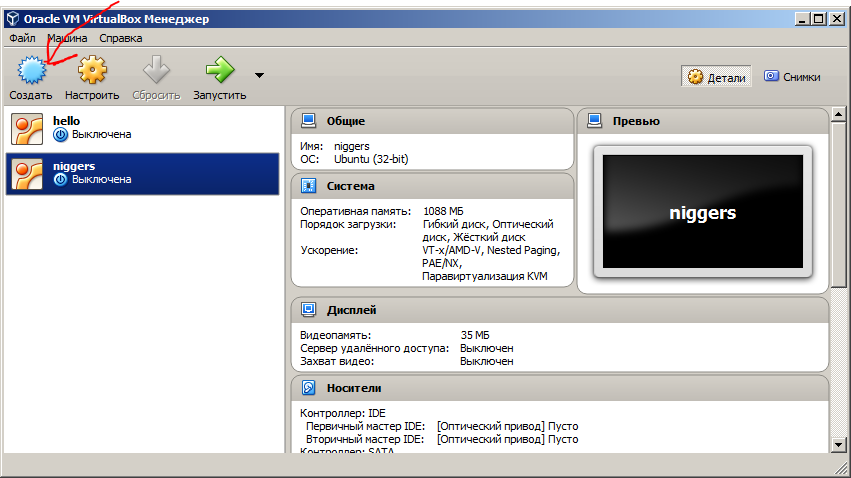Click the OS icon of the highlighted machine
851x478 pixels.
27,174
